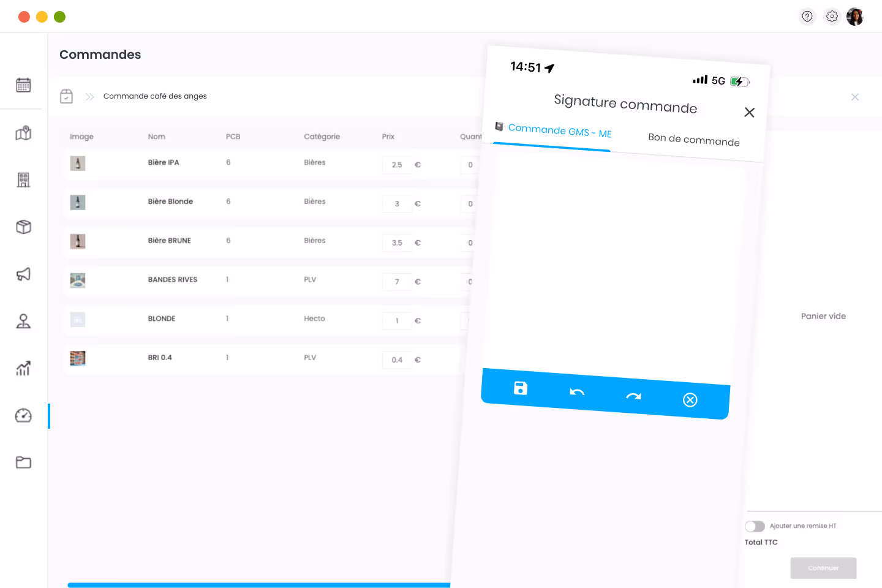Edit the Bière Blonde price field

pos(397,204)
